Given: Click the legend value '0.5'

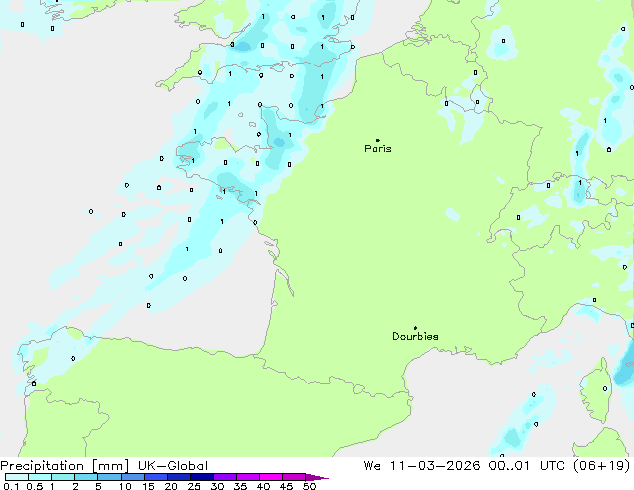Looking at the screenshot, I should [34, 486].
